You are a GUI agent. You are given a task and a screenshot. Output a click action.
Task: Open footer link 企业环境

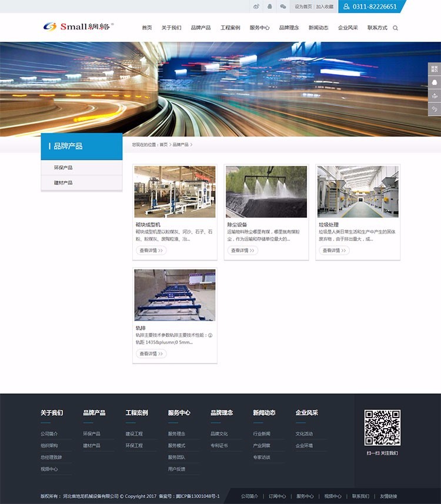[x=304, y=446]
